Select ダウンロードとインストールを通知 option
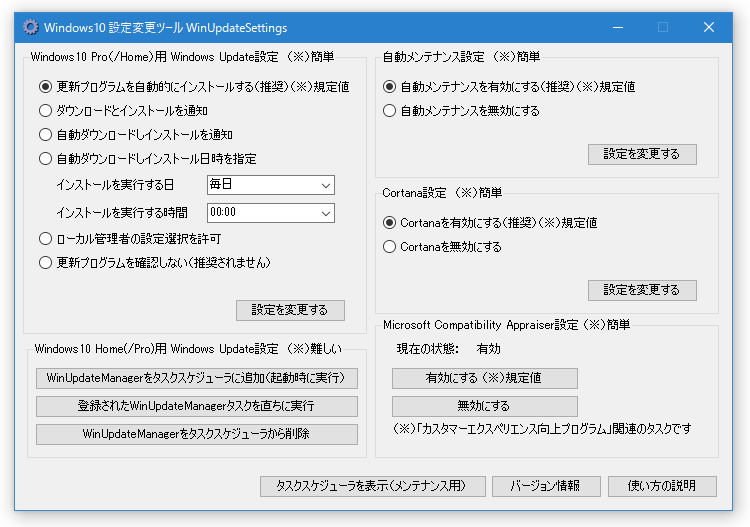 coord(45,110)
